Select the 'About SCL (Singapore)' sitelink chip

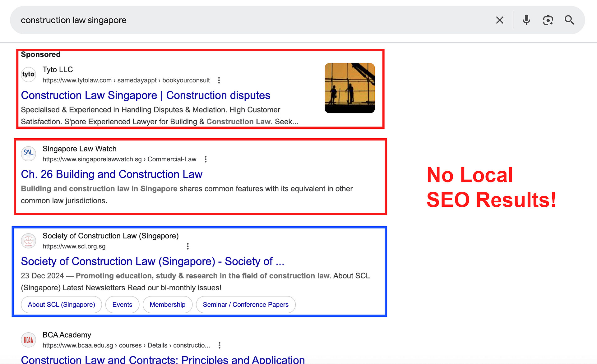(x=62, y=305)
